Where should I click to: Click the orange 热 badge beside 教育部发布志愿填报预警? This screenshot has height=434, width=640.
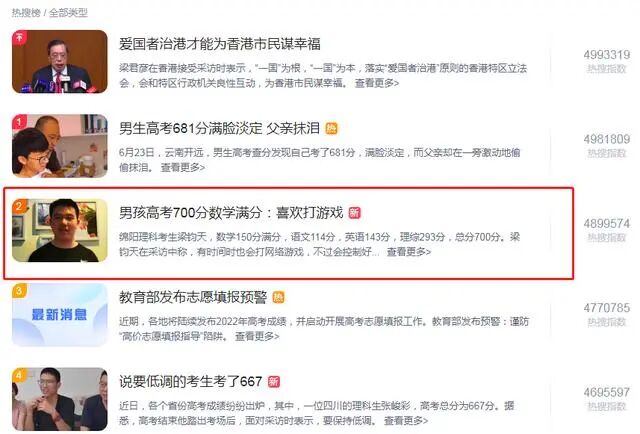[278, 297]
